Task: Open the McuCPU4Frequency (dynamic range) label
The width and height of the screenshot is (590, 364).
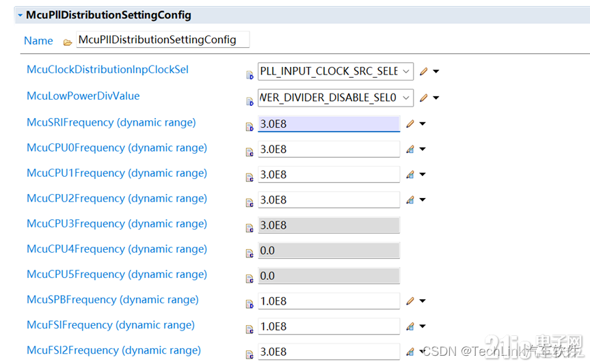Action: coord(117,249)
